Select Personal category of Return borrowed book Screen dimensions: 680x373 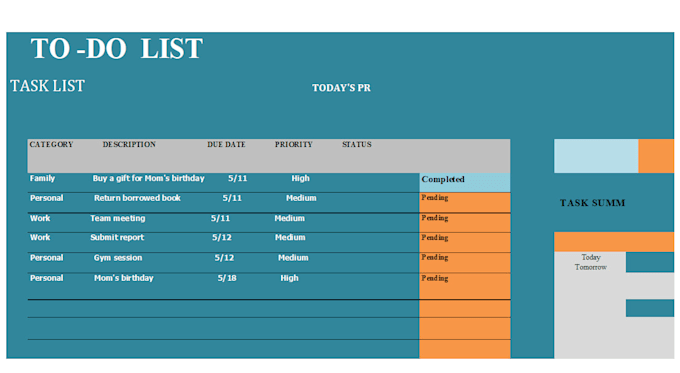tap(46, 198)
